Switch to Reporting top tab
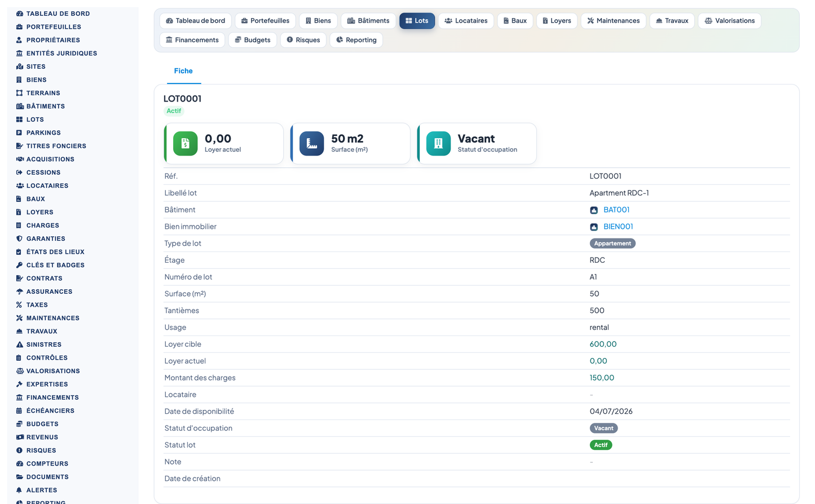 click(x=356, y=40)
